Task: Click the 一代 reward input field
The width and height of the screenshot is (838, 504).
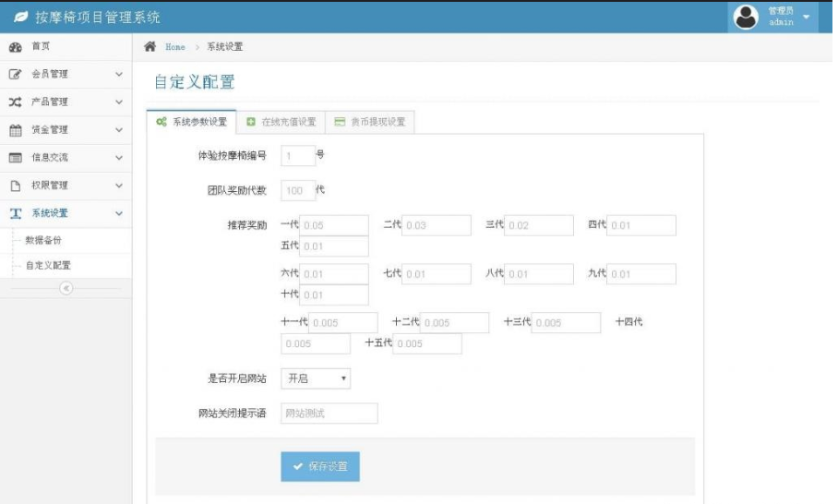Action: click(x=334, y=225)
